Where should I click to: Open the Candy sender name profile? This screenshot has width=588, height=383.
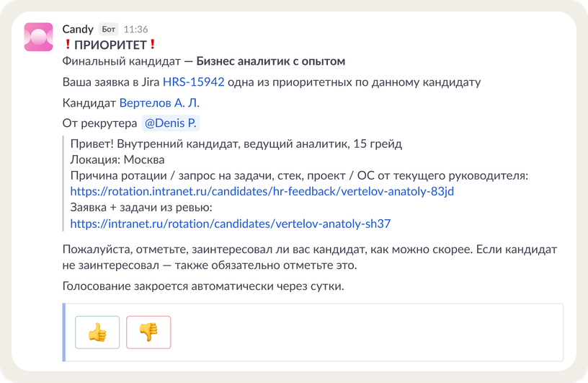[x=78, y=30]
